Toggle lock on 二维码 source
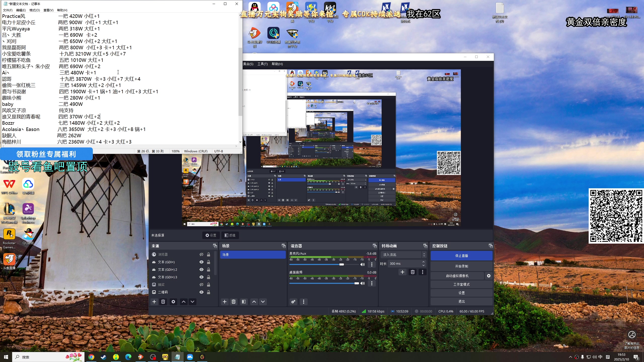 [209, 292]
